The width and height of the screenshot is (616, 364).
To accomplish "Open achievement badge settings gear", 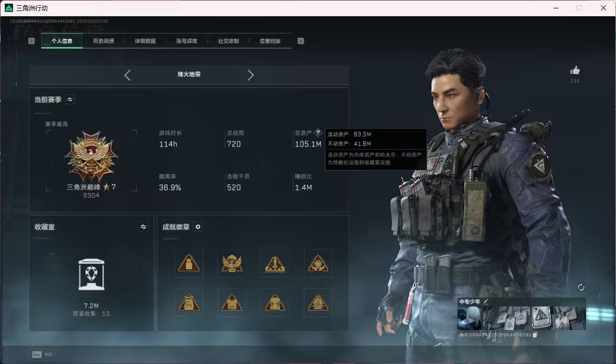I will 198,227.
